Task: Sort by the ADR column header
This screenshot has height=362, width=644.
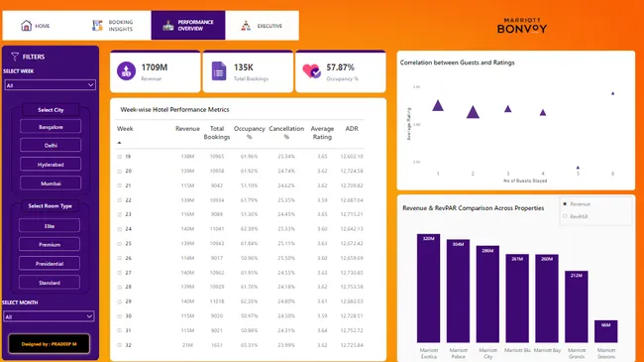Action: (x=352, y=129)
